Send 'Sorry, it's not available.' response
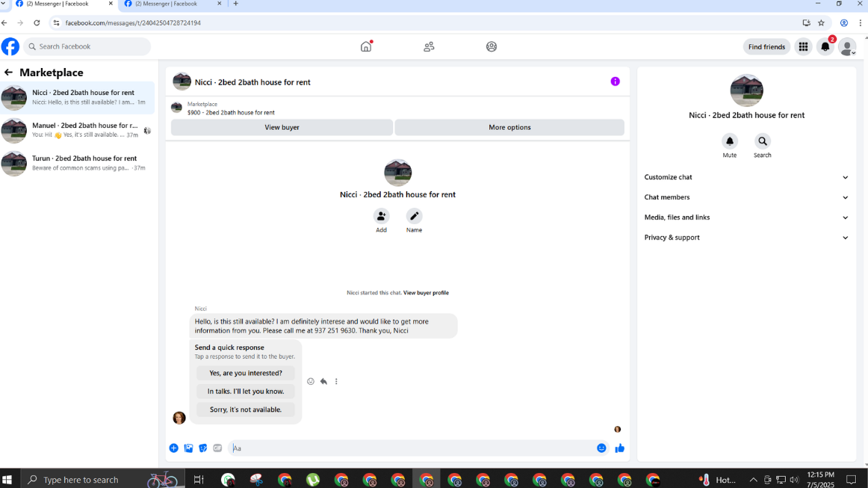 [x=246, y=410]
